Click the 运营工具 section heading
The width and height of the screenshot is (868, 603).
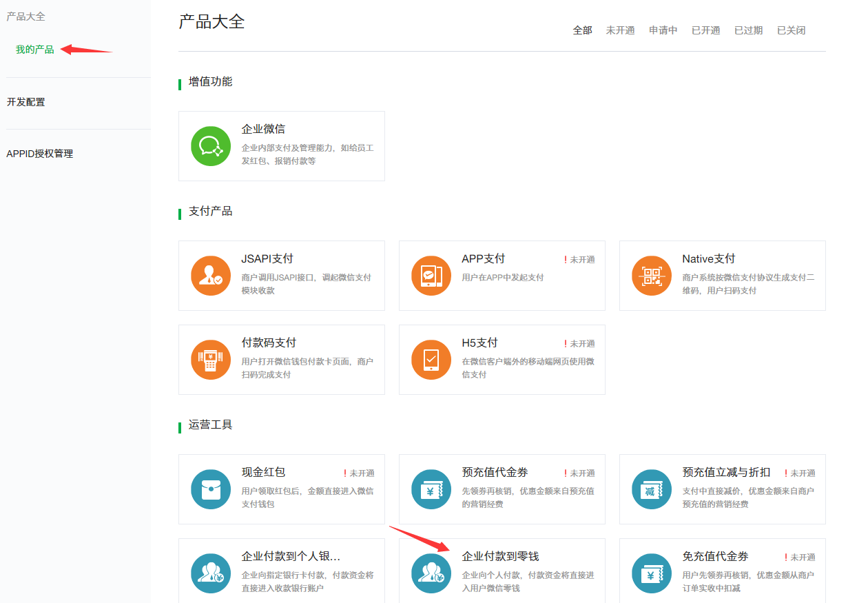(x=211, y=425)
